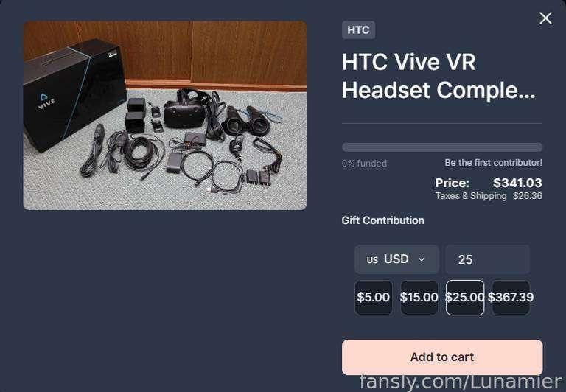Image resolution: width=566 pixels, height=392 pixels.
Task: Select the $15.00 contribution amount
Action: pyautogui.click(x=419, y=298)
